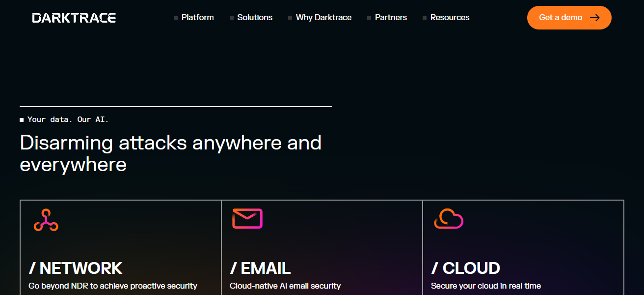This screenshot has height=295, width=644.
Task: Click the Email envelope icon
Action: (x=247, y=219)
